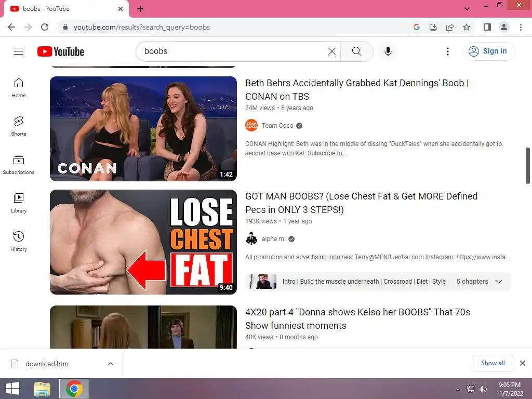Go to Home in the sidebar
This screenshot has width=532, height=399.
click(19, 88)
